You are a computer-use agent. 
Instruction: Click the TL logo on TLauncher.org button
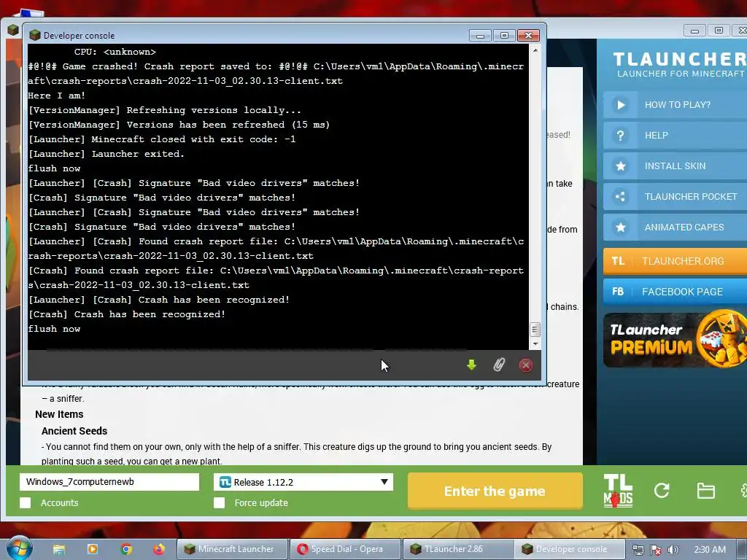coord(618,261)
